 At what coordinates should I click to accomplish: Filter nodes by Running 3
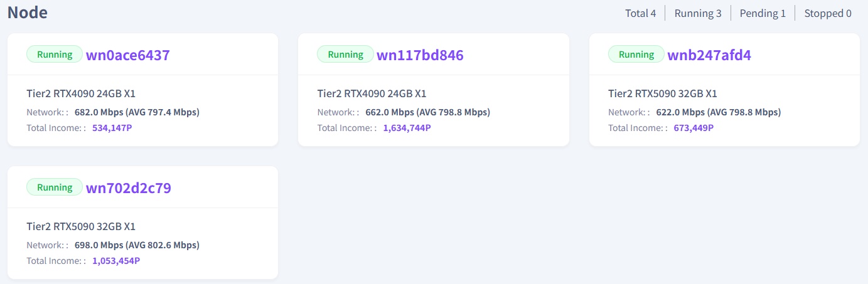(698, 13)
